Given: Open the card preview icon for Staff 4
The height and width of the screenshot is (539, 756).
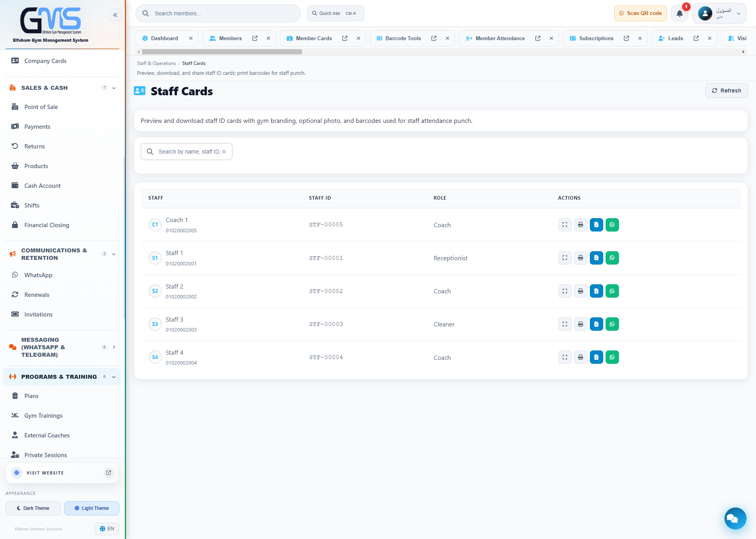Looking at the screenshot, I should (x=565, y=357).
